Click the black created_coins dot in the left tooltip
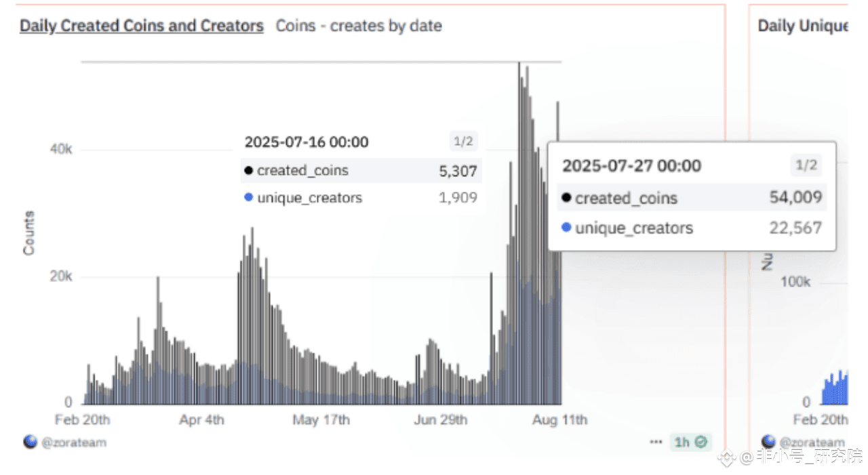This screenshot has width=868, height=475. (x=248, y=171)
